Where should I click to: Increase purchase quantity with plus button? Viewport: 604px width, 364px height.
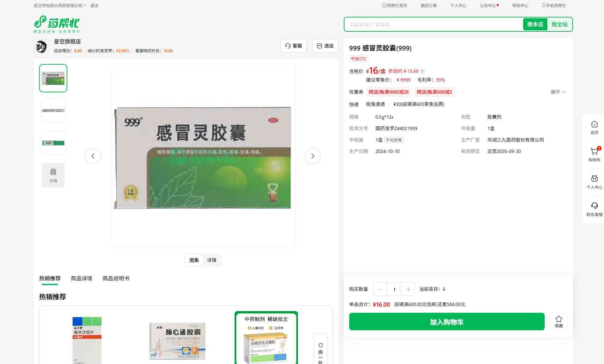(408, 289)
